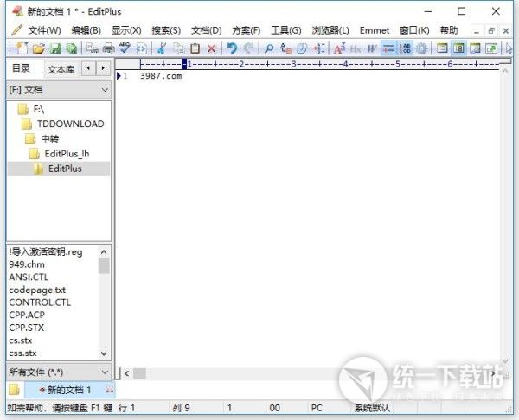519x420 pixels.
Task: Click the Open file folder icon
Action: point(39,48)
